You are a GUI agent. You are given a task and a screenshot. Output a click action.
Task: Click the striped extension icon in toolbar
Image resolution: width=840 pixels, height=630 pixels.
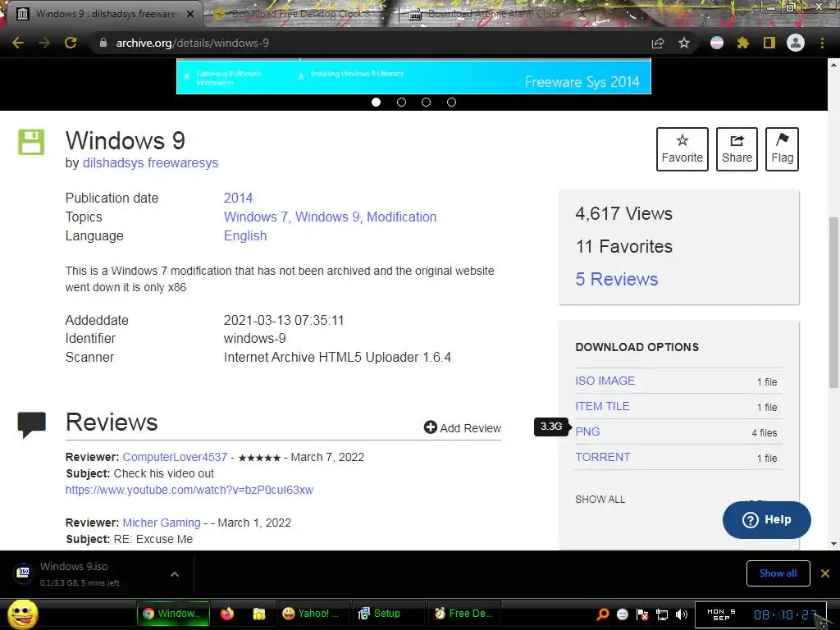pyautogui.click(x=717, y=43)
